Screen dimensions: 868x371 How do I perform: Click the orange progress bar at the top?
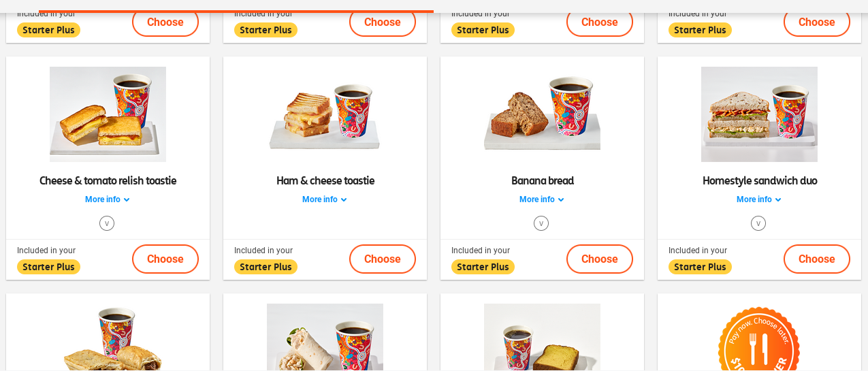click(x=236, y=11)
